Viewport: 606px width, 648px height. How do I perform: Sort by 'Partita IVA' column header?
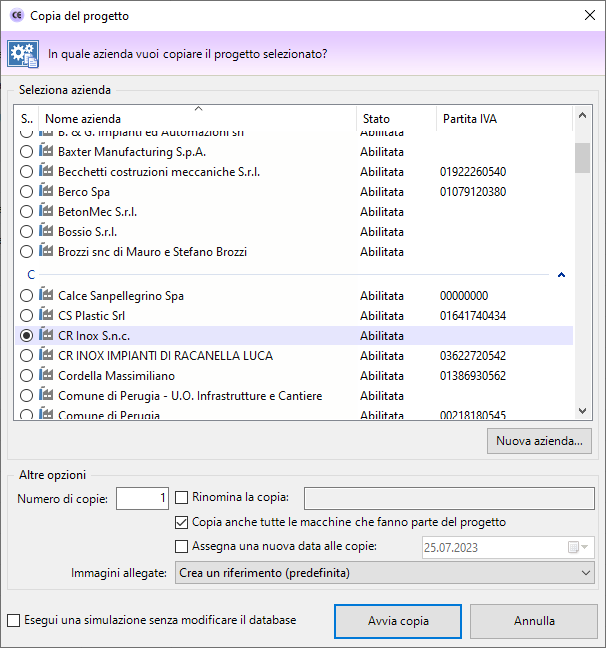point(502,119)
